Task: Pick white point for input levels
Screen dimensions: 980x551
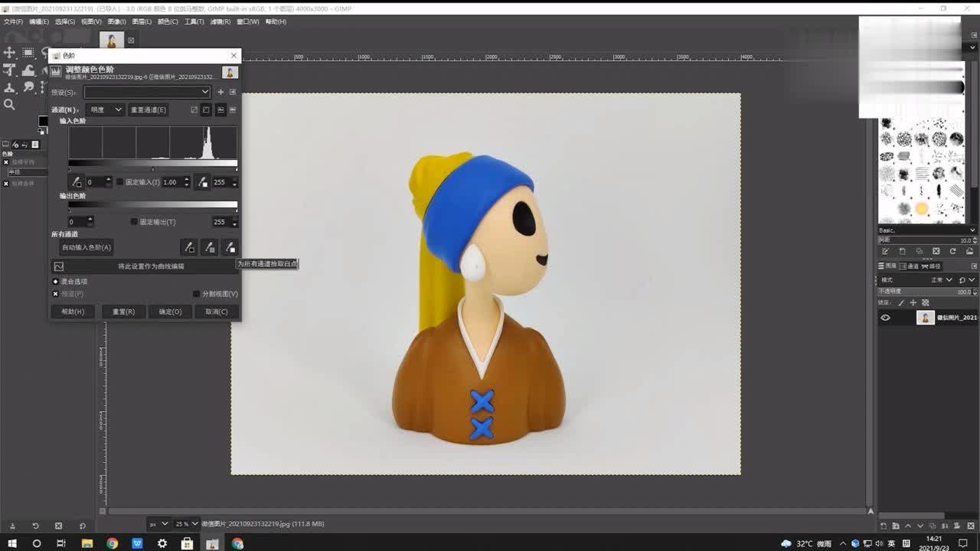Action: pyautogui.click(x=203, y=182)
